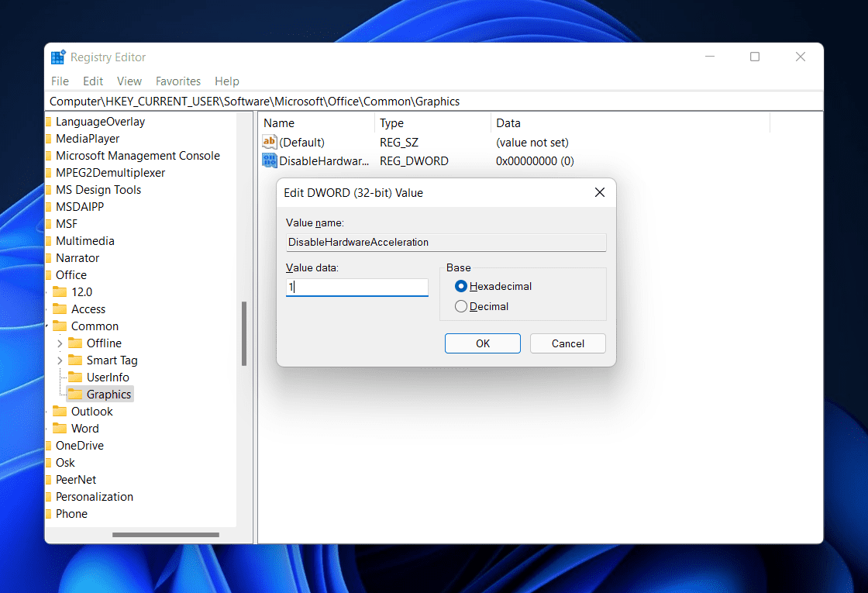Cancel the Edit DWORD dialog

567,343
